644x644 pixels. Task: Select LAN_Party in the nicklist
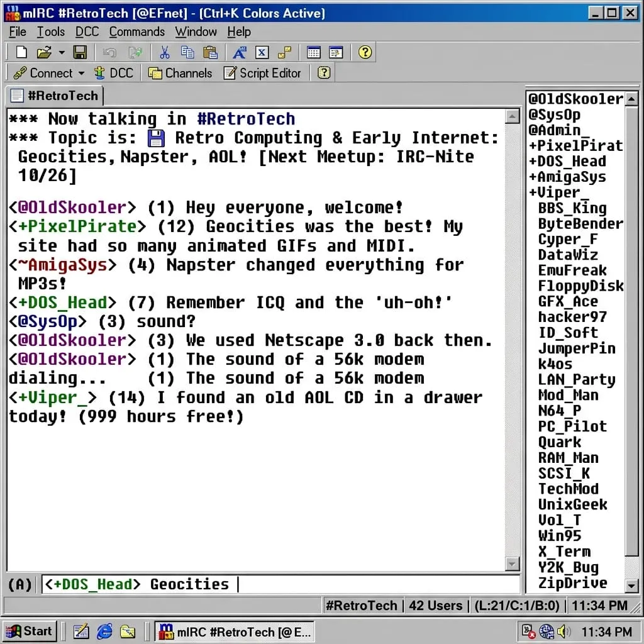pyautogui.click(x=576, y=379)
